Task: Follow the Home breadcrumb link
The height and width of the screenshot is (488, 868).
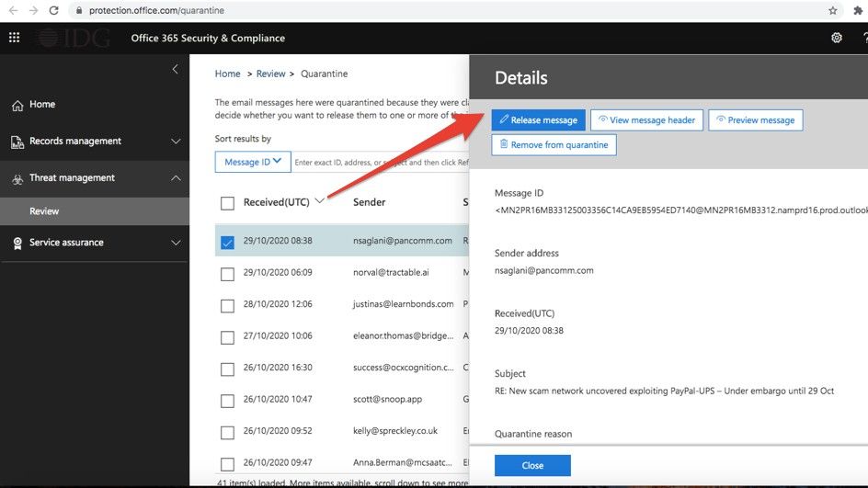Action: (x=227, y=74)
